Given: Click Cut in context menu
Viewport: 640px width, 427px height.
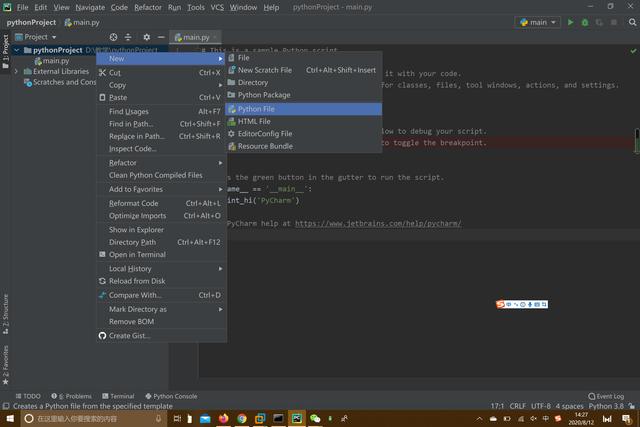Looking at the screenshot, I should 161,73.
